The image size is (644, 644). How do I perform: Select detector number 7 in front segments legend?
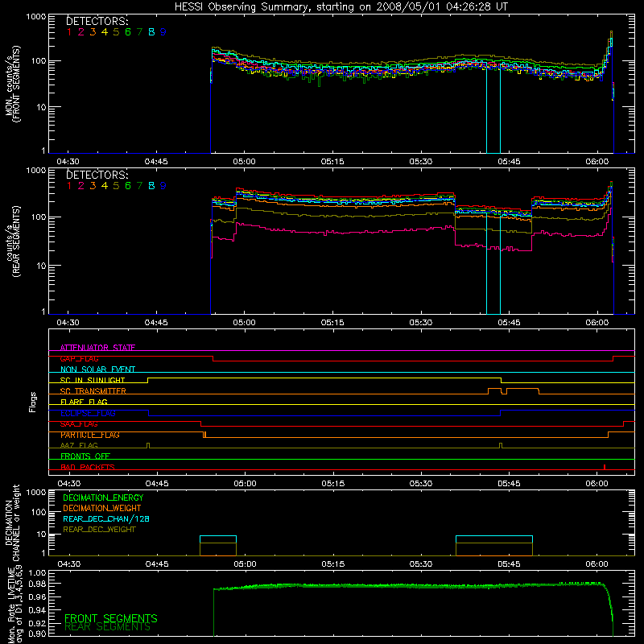pos(139,32)
